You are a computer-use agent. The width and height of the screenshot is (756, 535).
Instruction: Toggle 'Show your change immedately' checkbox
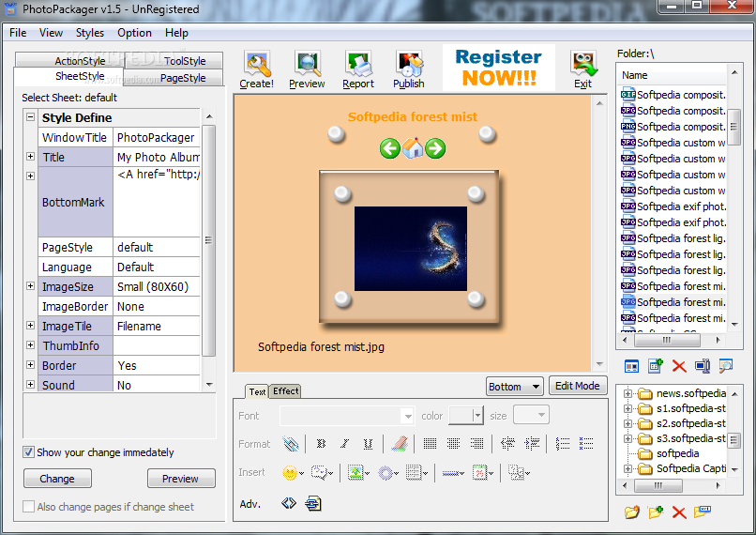pos(28,452)
